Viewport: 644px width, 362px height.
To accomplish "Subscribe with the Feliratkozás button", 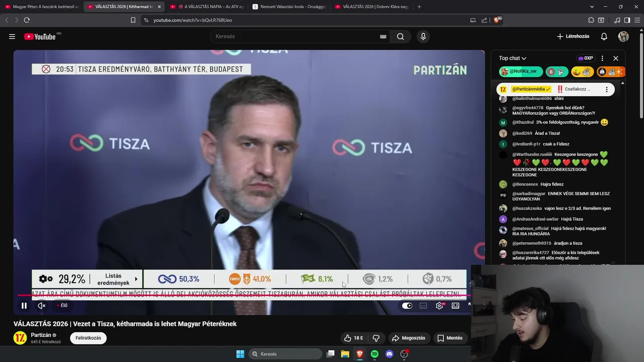I will [x=88, y=338].
